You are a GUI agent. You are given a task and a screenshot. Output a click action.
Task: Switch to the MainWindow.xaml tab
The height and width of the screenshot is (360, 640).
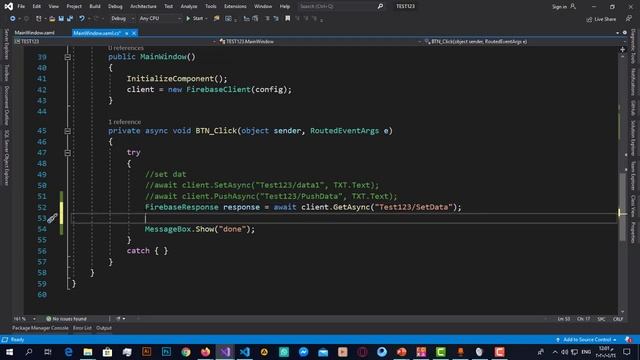tap(35, 33)
